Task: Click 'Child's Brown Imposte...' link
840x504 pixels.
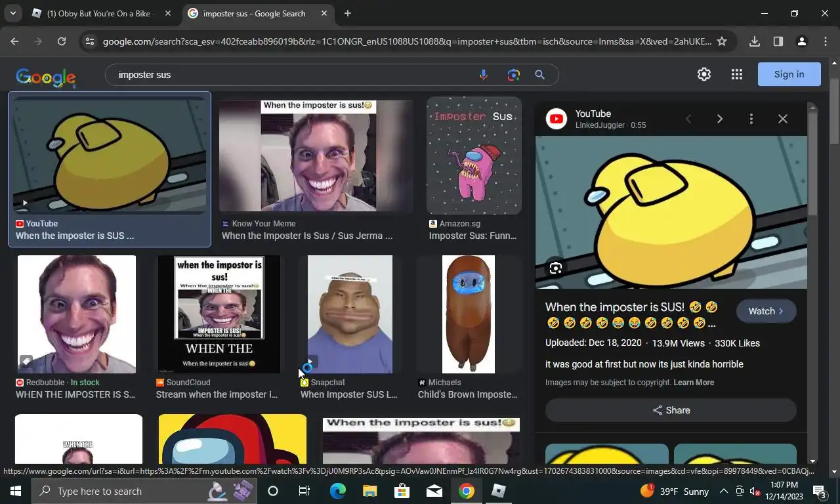Action: pos(468,394)
